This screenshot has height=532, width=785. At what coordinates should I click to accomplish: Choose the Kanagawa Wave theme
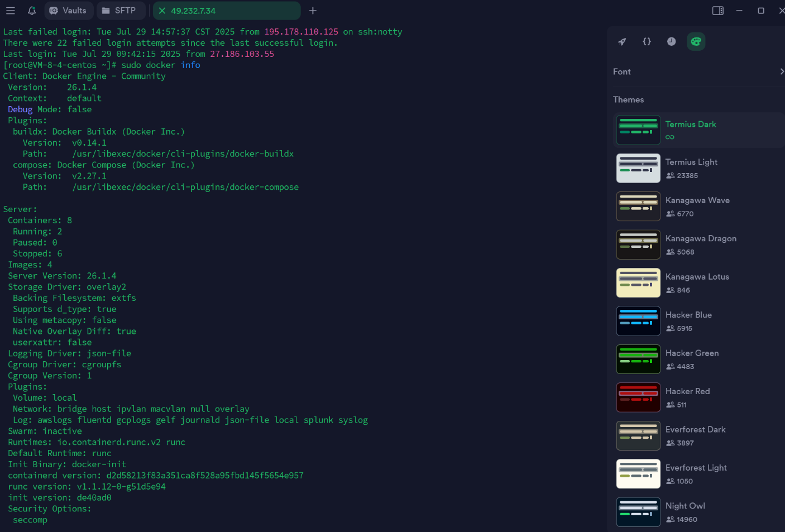coord(699,207)
